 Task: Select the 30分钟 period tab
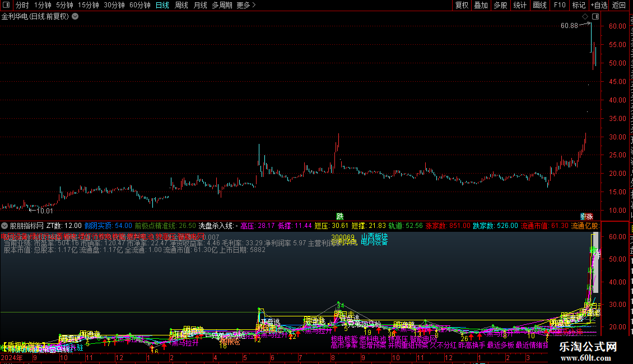click(114, 5)
